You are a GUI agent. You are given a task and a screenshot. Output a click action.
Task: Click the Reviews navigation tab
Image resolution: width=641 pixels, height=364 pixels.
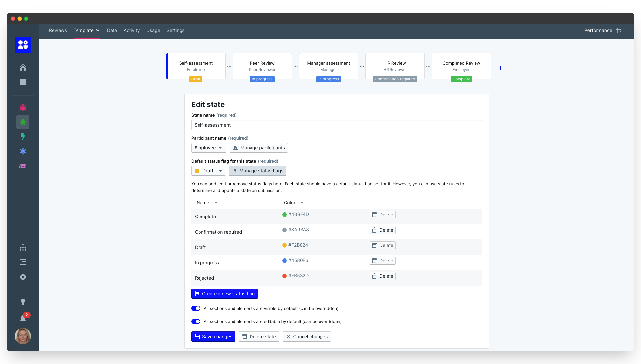tap(58, 30)
